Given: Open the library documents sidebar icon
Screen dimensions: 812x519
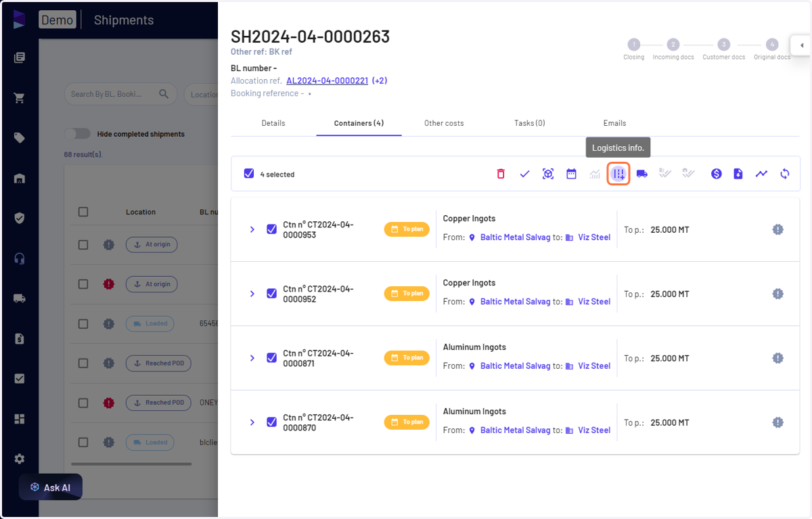Looking at the screenshot, I should point(20,58).
